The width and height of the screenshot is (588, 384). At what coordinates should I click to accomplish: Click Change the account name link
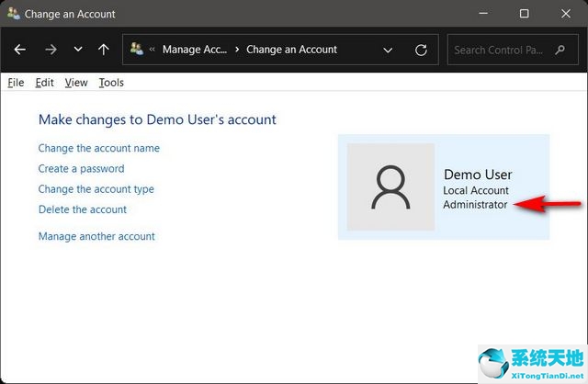pyautogui.click(x=99, y=148)
